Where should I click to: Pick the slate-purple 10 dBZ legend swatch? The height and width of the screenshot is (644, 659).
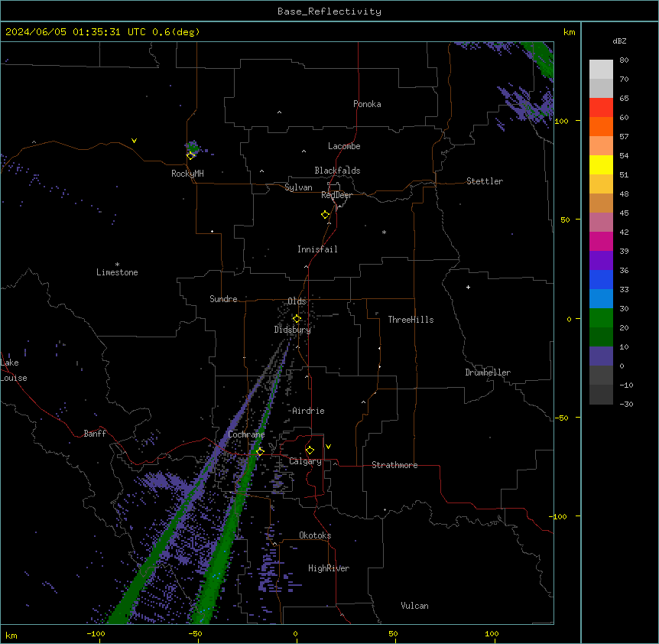[x=601, y=356]
